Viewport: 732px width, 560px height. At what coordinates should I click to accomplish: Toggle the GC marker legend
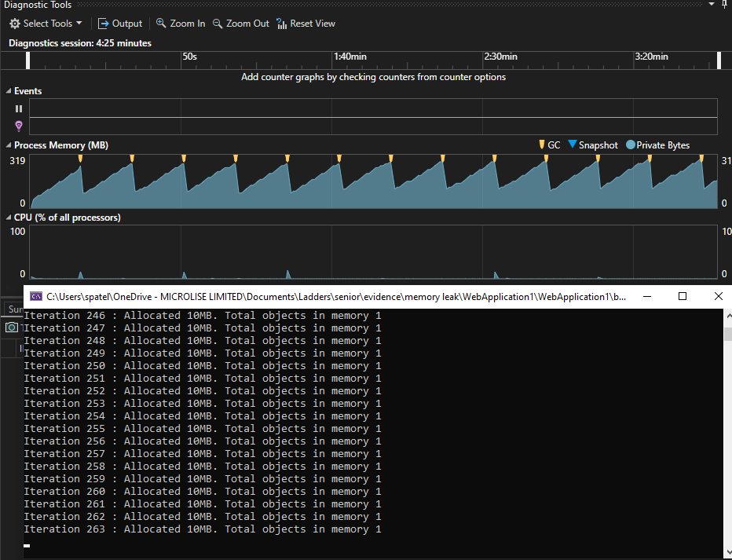coord(548,145)
